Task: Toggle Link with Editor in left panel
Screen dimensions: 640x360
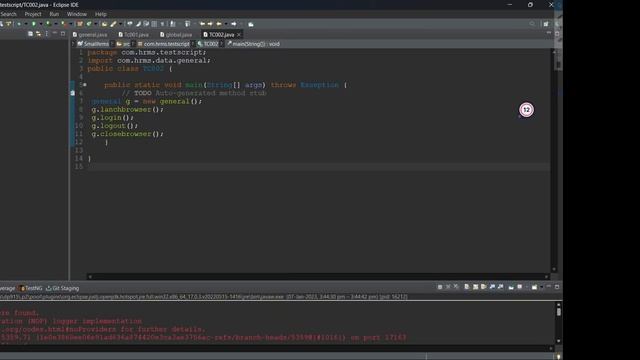Action: [38, 33]
